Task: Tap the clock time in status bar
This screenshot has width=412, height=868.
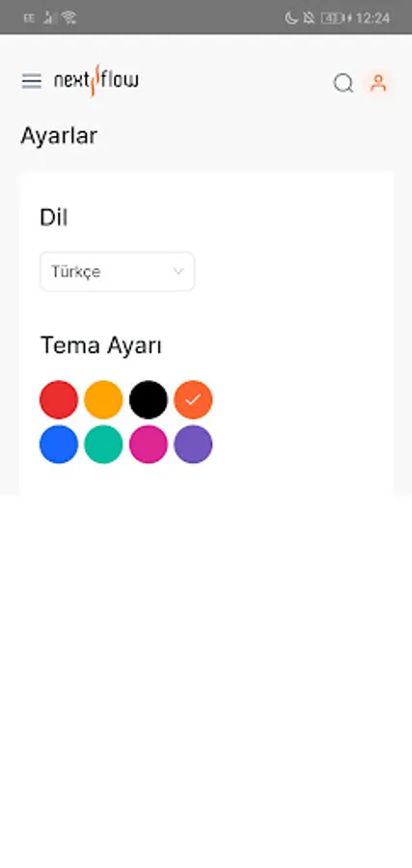Action: [x=372, y=18]
